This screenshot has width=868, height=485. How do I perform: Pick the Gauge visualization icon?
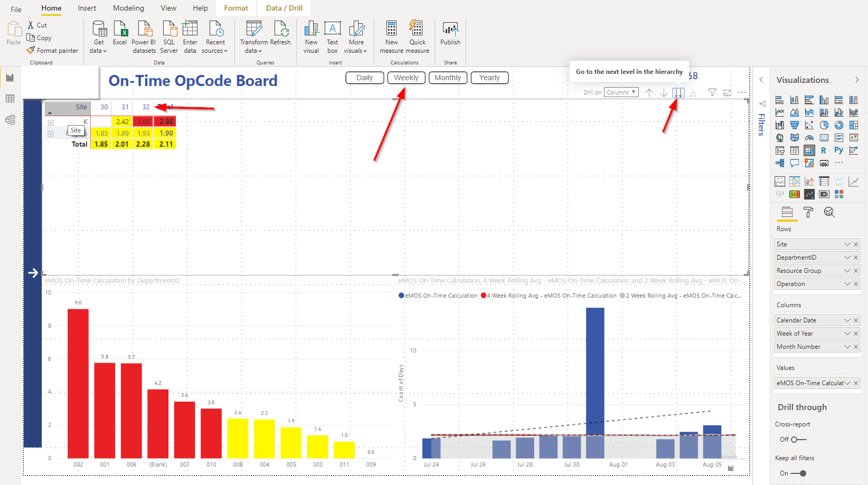809,138
